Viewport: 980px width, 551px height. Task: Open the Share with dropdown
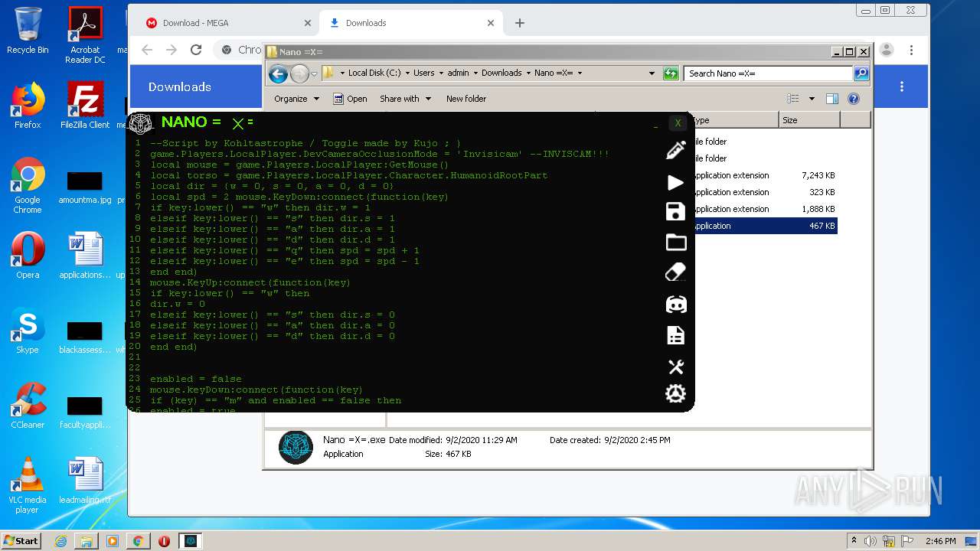(x=406, y=99)
